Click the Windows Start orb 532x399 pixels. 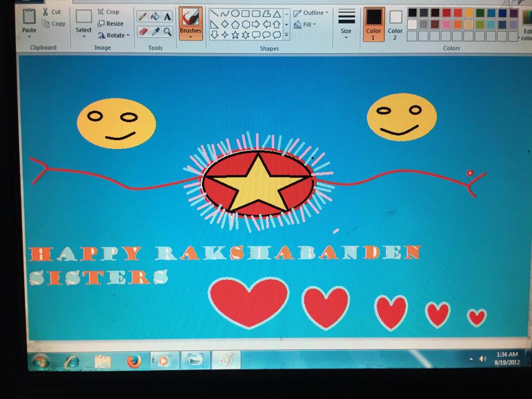[41, 361]
